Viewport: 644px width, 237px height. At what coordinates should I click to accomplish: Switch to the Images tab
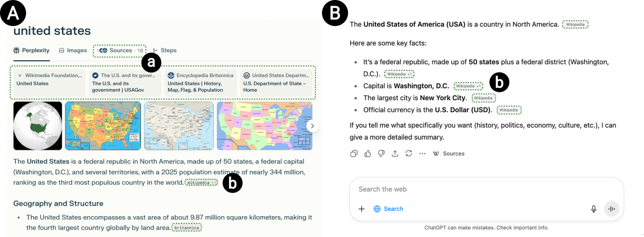coord(73,50)
